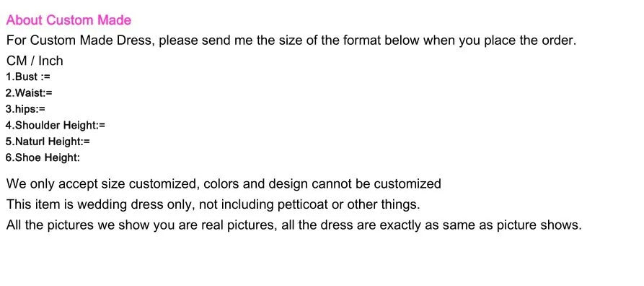This screenshot has width=644, height=286.
Task: Select the Custom Made Dress instruction line
Action: pyautogui.click(x=291, y=40)
